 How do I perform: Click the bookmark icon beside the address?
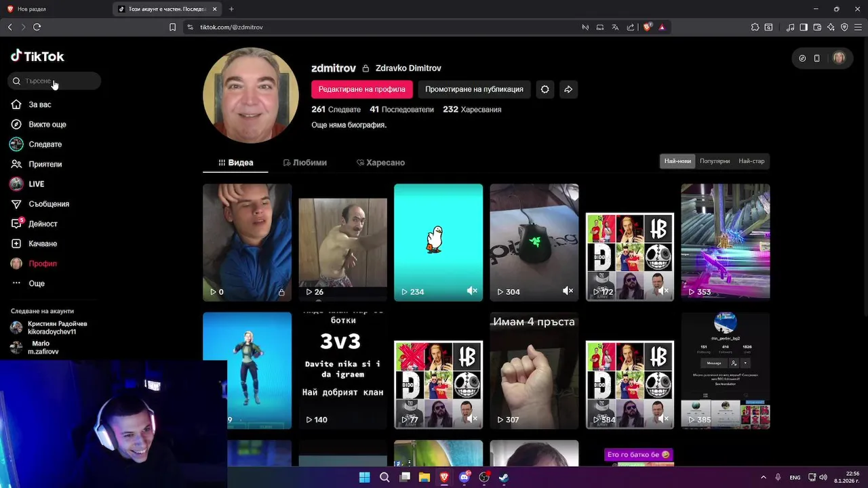pos(172,27)
